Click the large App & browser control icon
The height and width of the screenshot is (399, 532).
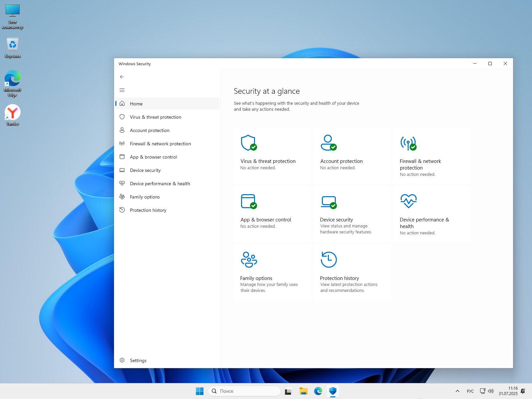(x=249, y=201)
